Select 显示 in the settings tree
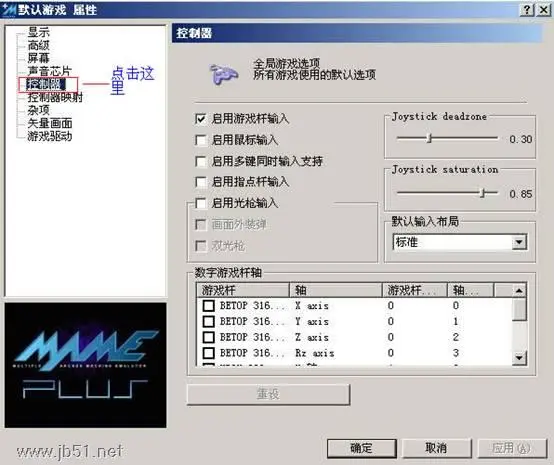The width and height of the screenshot is (554, 465). (x=39, y=32)
